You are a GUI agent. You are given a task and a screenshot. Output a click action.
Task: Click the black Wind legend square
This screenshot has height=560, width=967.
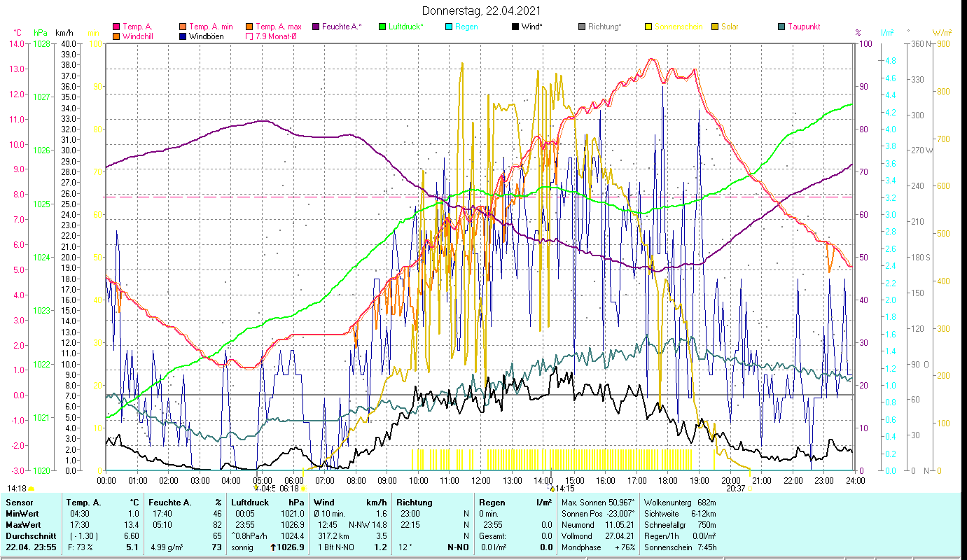click(x=515, y=27)
